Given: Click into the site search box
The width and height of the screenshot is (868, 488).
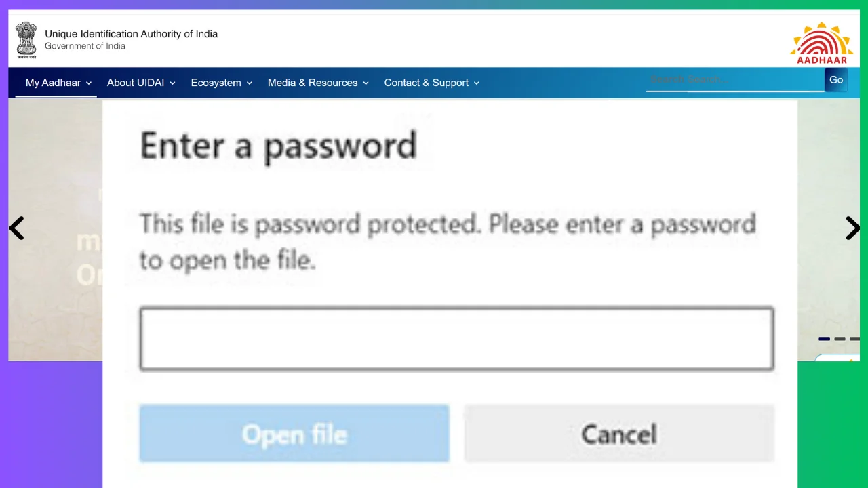Looking at the screenshot, I should pos(734,80).
